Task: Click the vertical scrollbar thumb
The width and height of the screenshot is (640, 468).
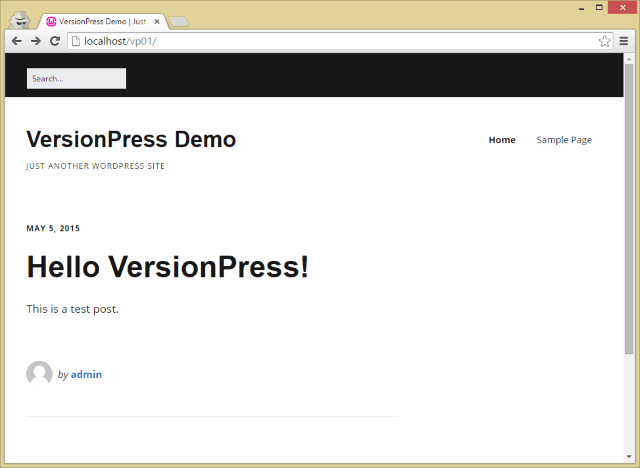Action: (x=629, y=209)
